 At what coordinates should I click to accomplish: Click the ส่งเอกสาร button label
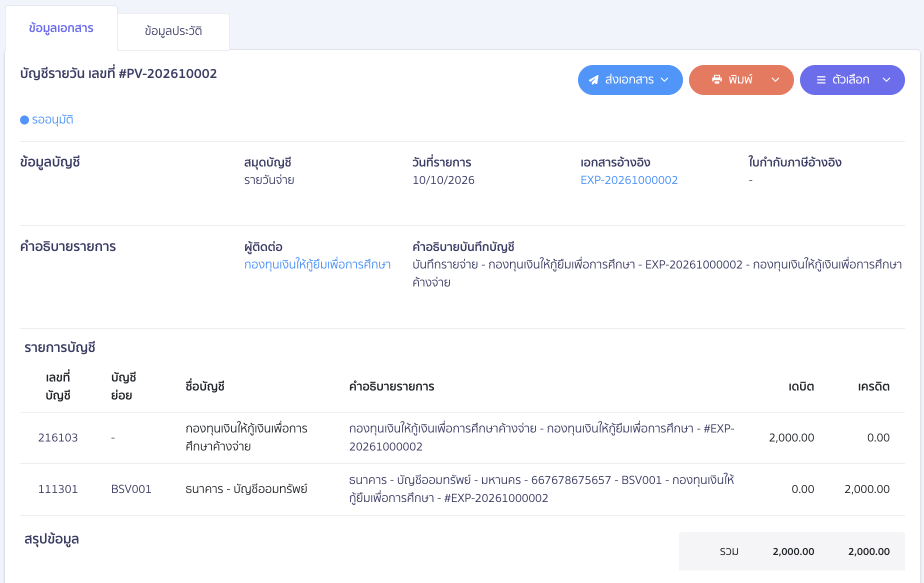(629, 79)
